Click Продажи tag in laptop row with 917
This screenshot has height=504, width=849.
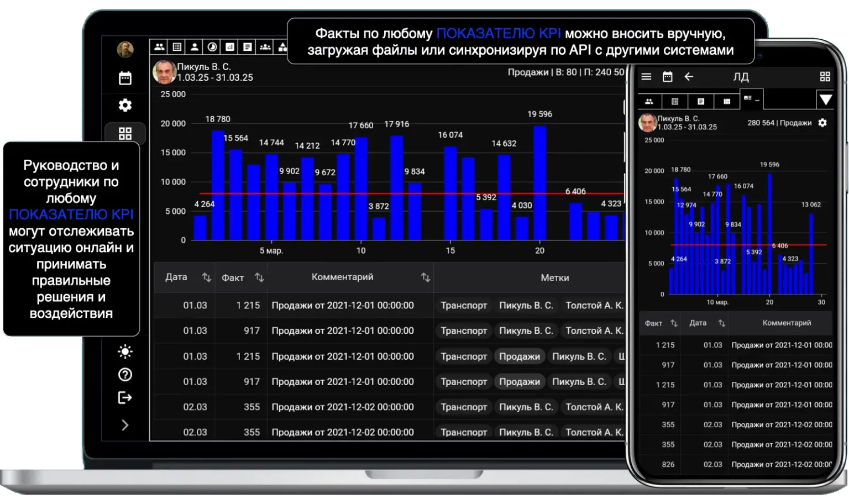pyautogui.click(x=520, y=382)
